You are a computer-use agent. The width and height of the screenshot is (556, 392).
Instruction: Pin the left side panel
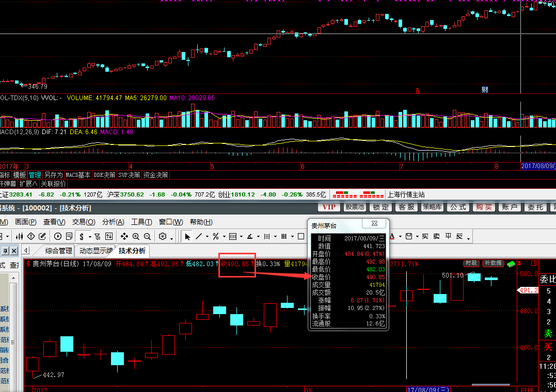5,251
